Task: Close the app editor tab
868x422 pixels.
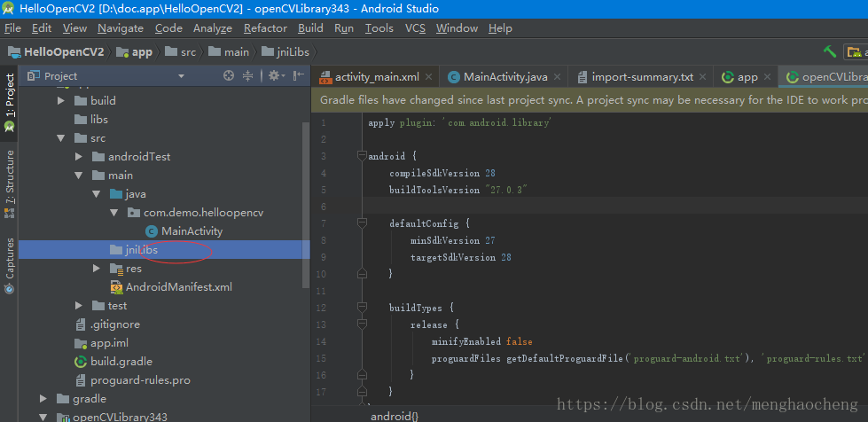Action: (767, 77)
